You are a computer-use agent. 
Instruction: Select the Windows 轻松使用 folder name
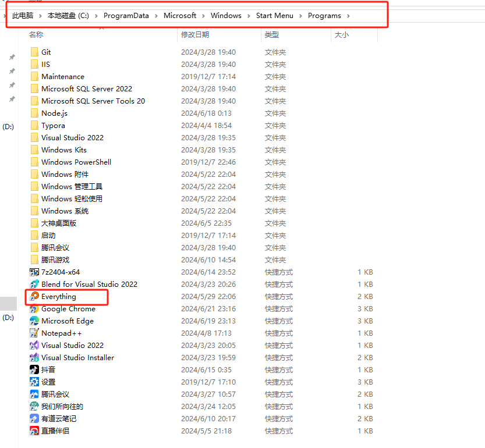coord(72,199)
